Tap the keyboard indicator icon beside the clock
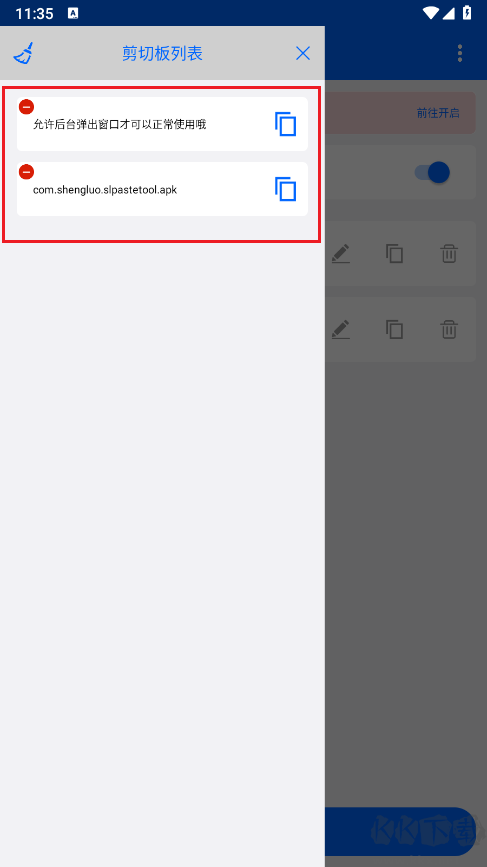The image size is (487, 867). [x=73, y=13]
